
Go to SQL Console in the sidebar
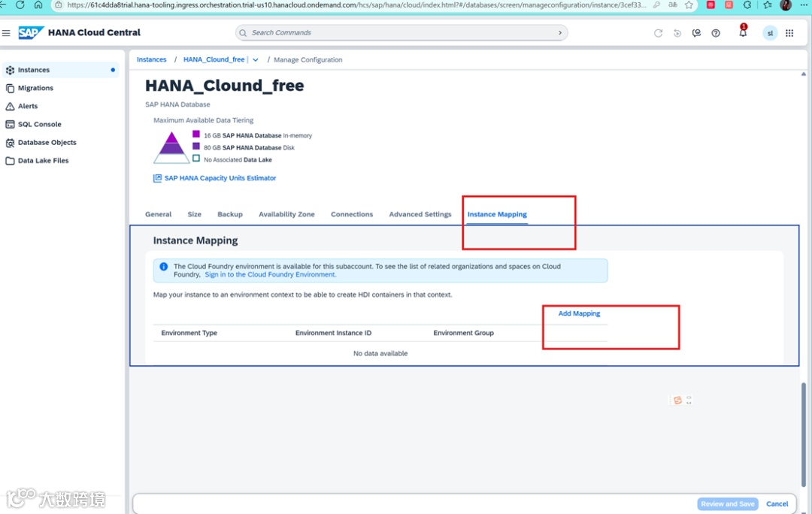(39, 124)
